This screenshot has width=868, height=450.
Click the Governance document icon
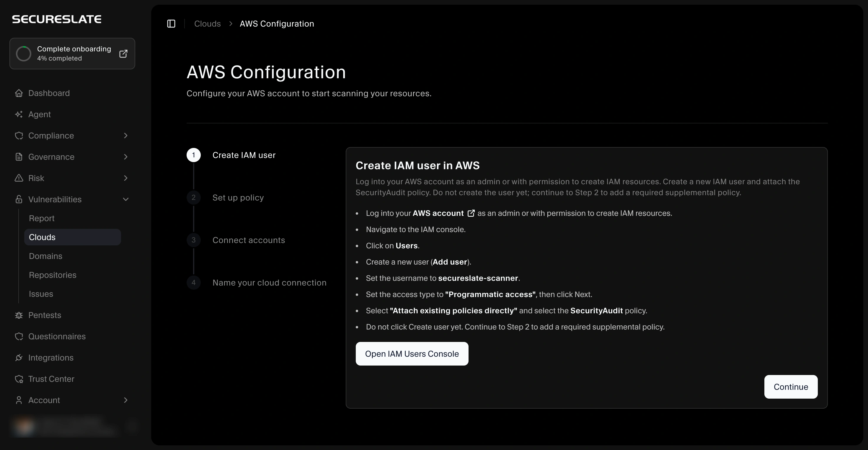tap(19, 157)
